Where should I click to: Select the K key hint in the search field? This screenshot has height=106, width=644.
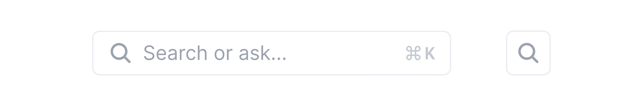coord(430,53)
